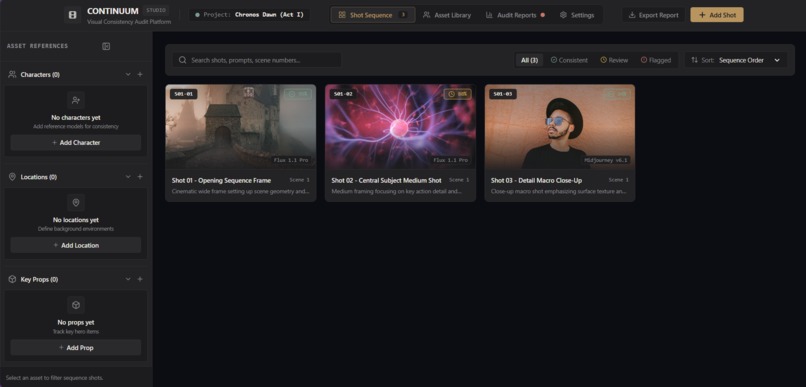Open the Settings tab
Image resolution: width=806 pixels, height=387 pixels.
577,15
